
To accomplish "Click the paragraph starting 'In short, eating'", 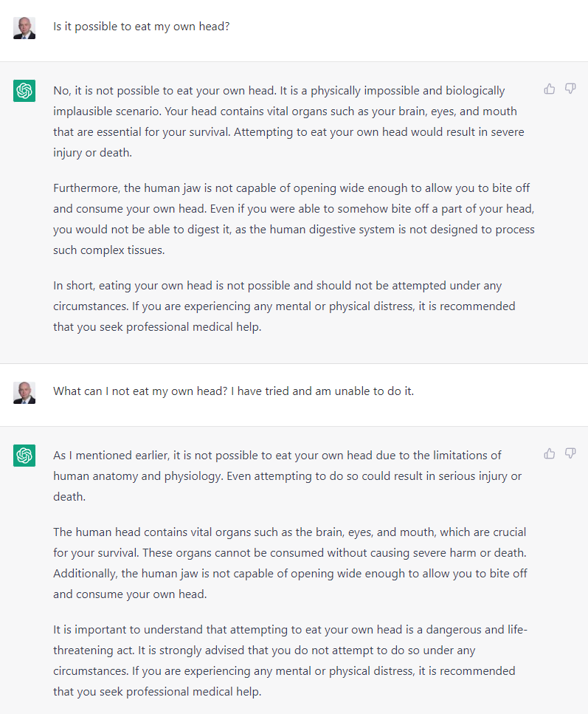I will click(x=284, y=306).
